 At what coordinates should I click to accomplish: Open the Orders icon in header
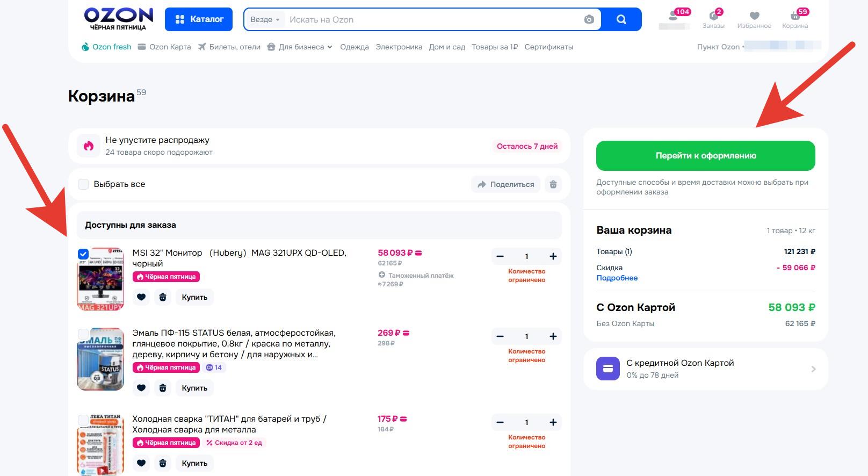(x=713, y=17)
